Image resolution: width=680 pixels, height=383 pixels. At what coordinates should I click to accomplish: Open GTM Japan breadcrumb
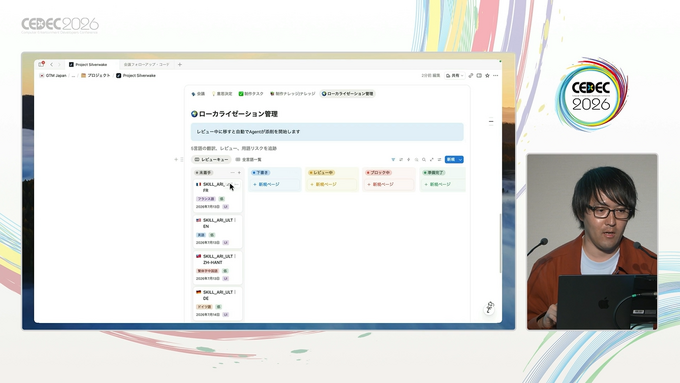click(53, 75)
